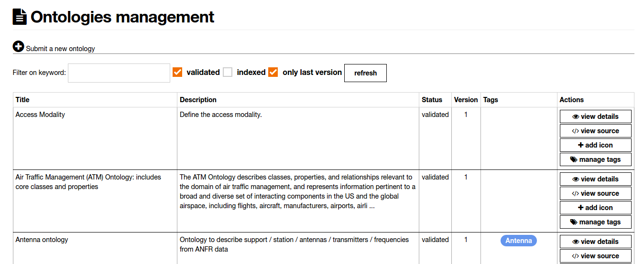644x264 pixels.
Task: Disable the only last version checkbox
Action: [x=273, y=72]
